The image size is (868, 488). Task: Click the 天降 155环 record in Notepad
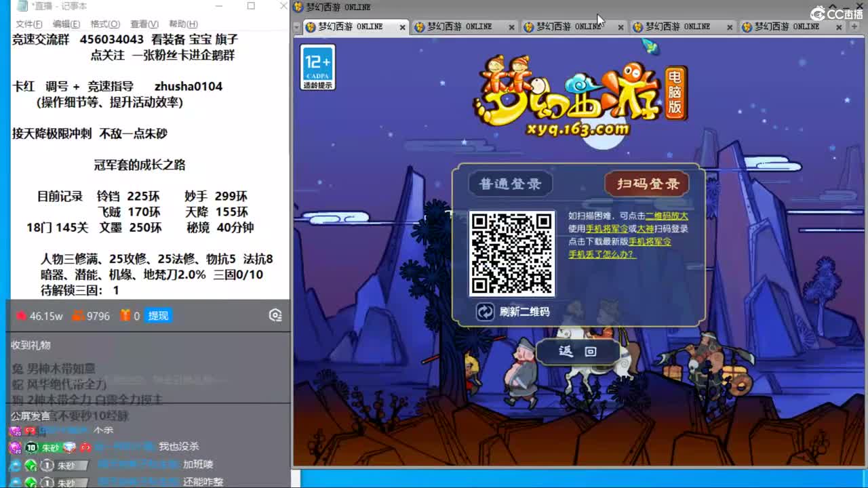(217, 212)
